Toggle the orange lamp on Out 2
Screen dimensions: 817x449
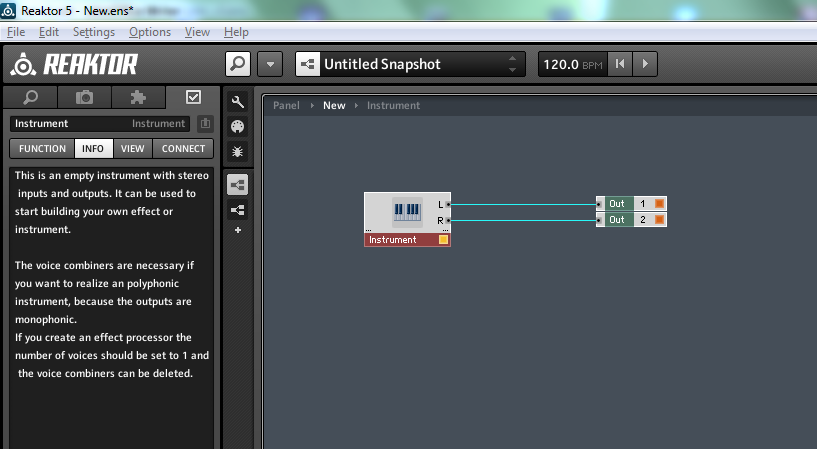[x=659, y=220]
